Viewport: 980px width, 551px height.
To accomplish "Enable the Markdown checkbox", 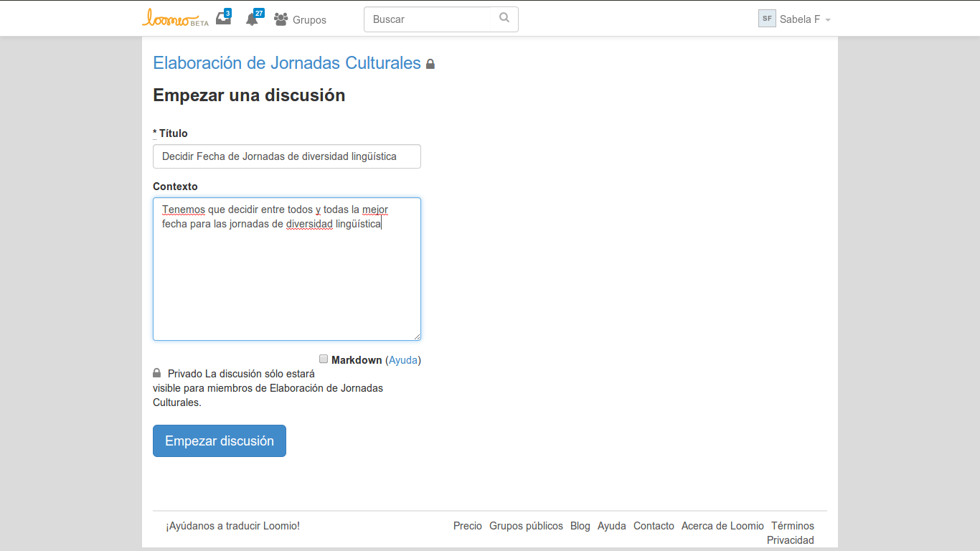I will [x=324, y=359].
